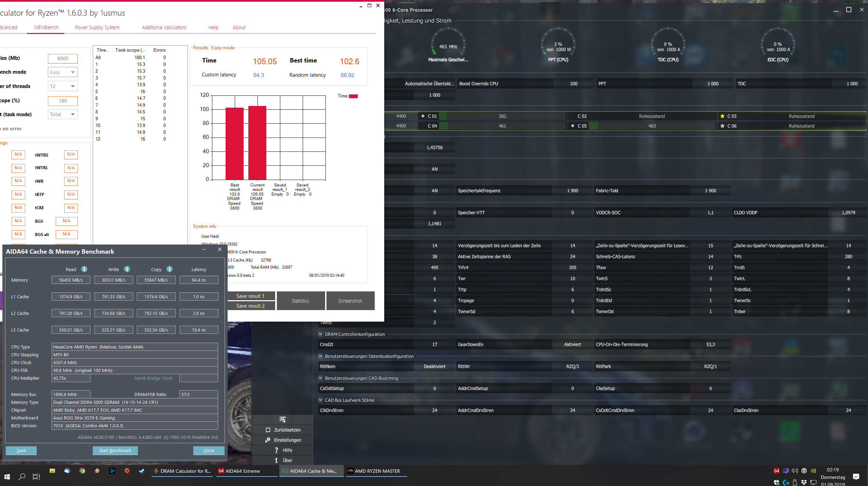The width and height of the screenshot is (868, 486).
Task: Click the Zurücksetzen reset icon in Ryzen Master
Action: pyautogui.click(x=268, y=430)
